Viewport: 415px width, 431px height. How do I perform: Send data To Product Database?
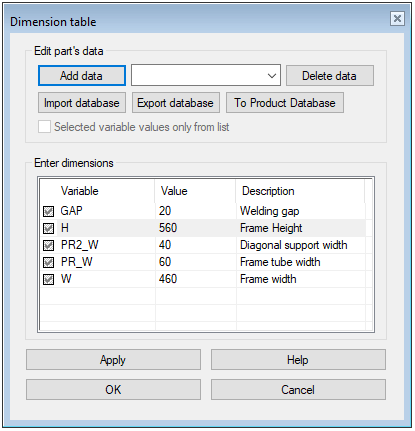click(x=285, y=103)
